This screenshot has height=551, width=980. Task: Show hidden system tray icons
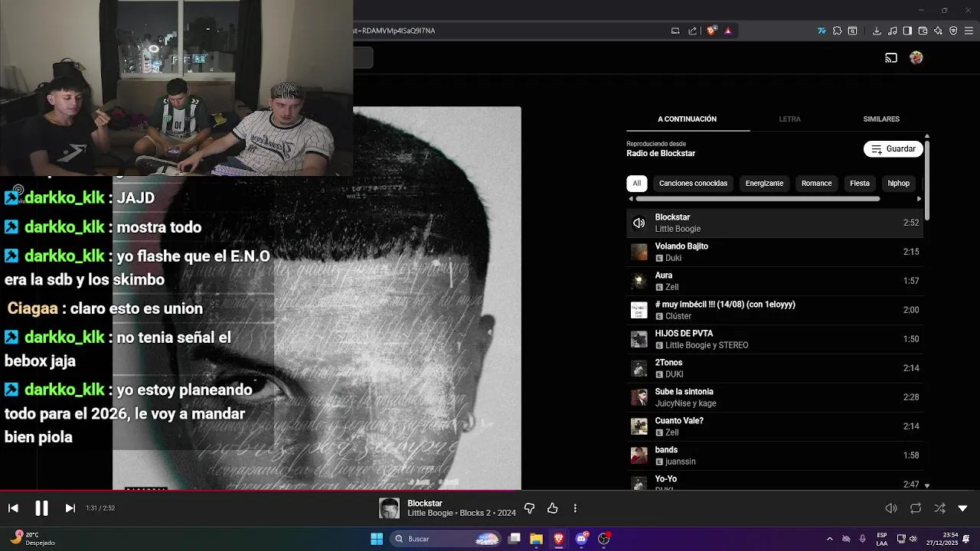pyautogui.click(x=829, y=539)
